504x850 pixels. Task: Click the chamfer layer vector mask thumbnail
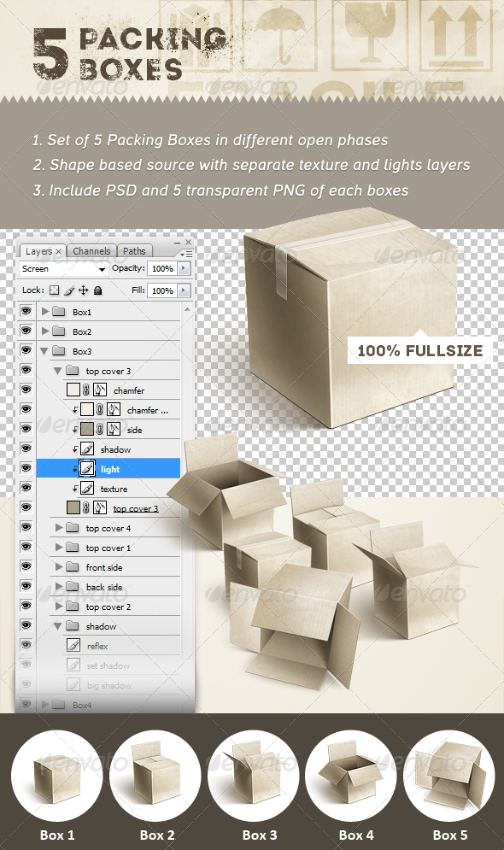pyautogui.click(x=100, y=390)
